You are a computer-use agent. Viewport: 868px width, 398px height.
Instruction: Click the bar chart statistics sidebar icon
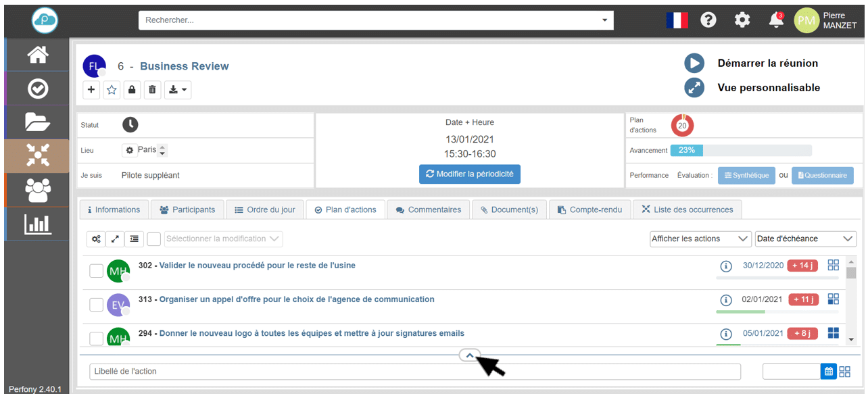37,224
